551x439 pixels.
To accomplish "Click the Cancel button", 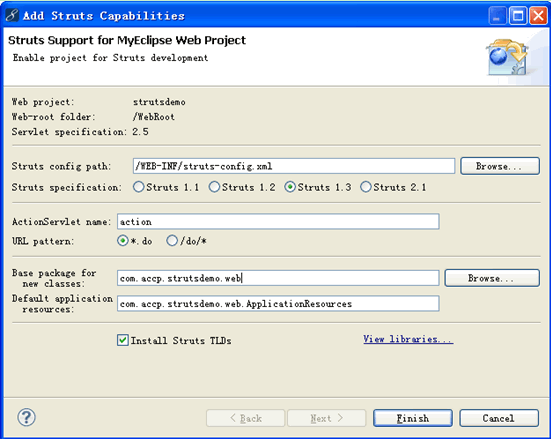I will [x=499, y=418].
